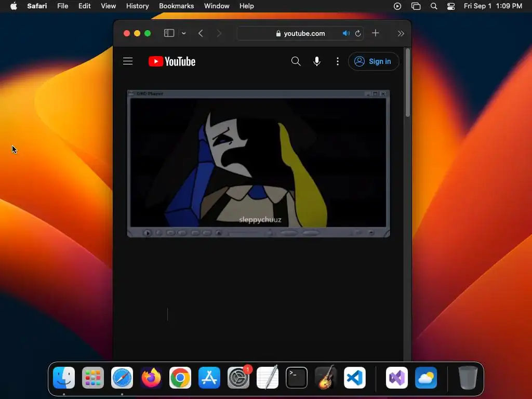532x399 pixels.
Task: Open System Settings from the Dock
Action: click(x=238, y=378)
